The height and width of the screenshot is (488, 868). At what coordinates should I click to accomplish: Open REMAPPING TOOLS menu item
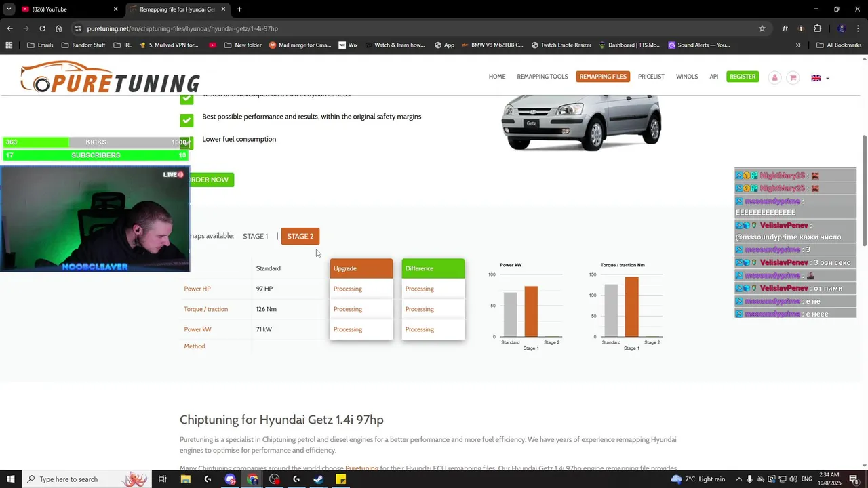pos(542,77)
